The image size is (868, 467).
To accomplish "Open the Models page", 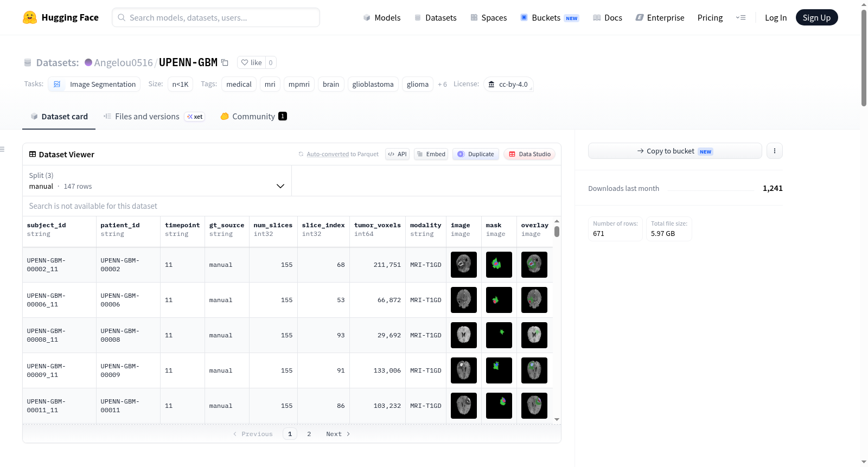I will tap(382, 17).
